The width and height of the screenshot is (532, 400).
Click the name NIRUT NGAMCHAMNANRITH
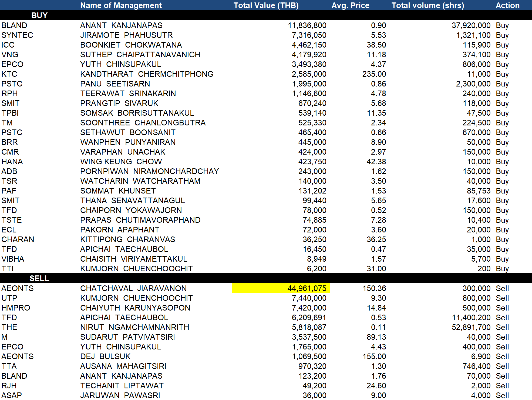tap(135, 327)
